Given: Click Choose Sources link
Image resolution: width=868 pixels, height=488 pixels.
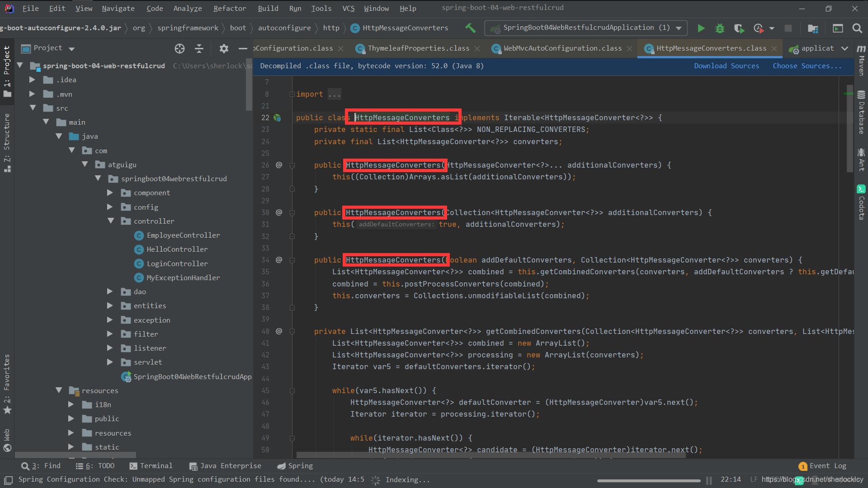Looking at the screenshot, I should pyautogui.click(x=807, y=66).
